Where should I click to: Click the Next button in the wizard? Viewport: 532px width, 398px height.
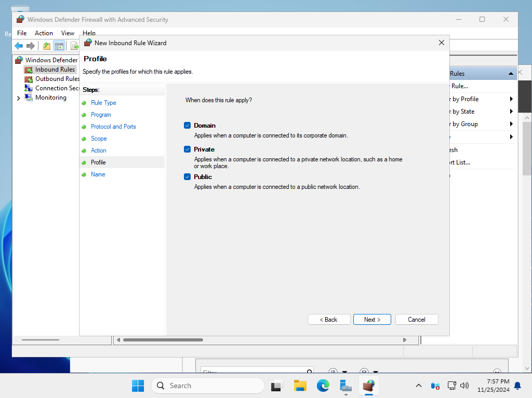[372, 319]
